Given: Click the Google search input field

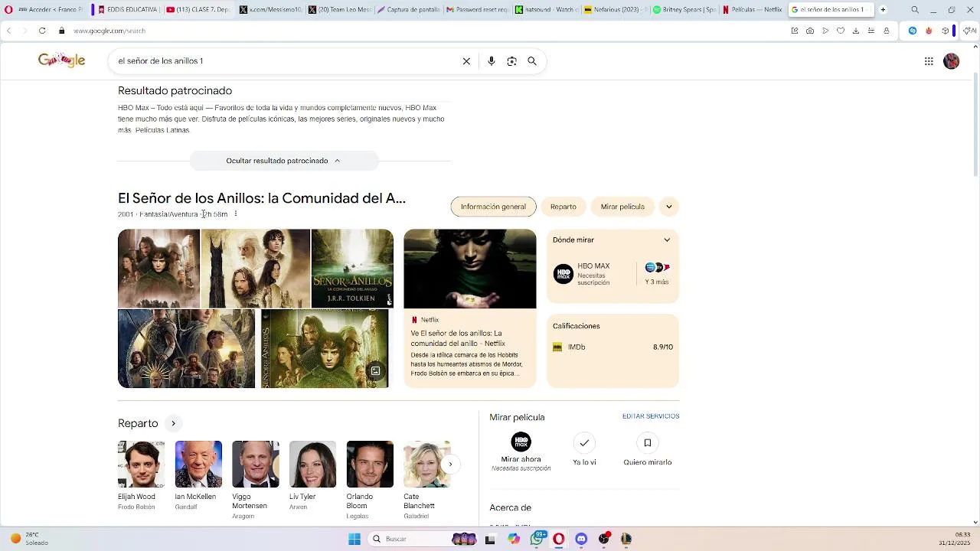Looking at the screenshot, I should point(283,61).
